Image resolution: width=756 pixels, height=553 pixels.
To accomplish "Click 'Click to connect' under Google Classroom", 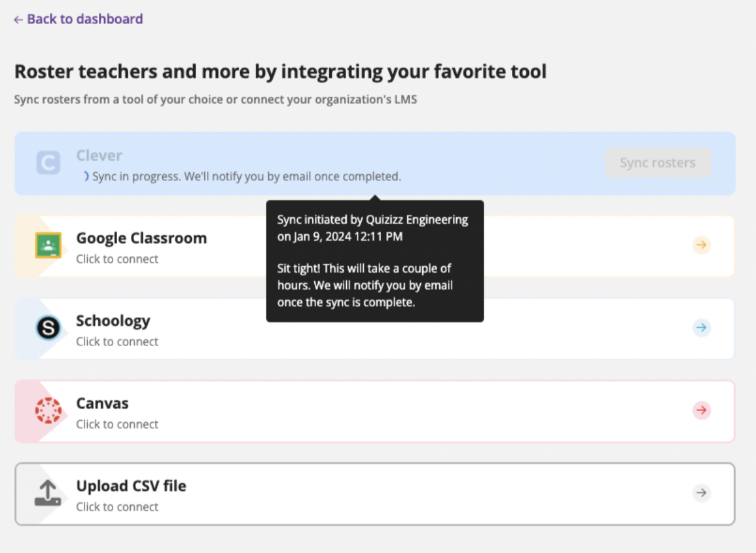I will tap(117, 259).
